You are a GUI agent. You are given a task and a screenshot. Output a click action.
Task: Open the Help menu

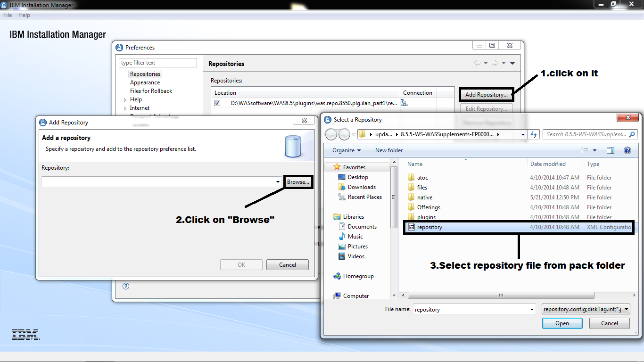24,15
